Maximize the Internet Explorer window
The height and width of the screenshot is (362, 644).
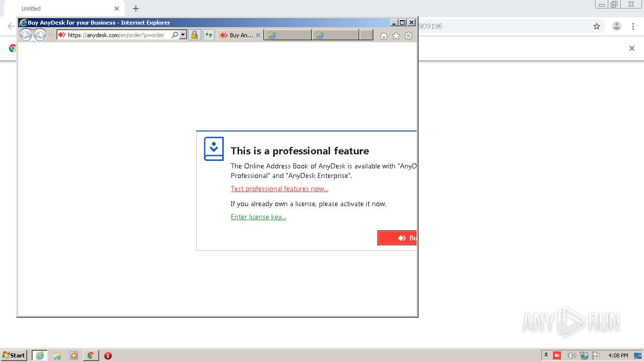coord(403,23)
